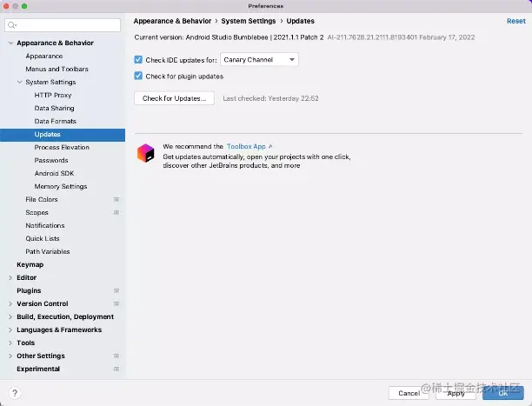The height and width of the screenshot is (406, 532).
Task: Click project-level icon beside Version Control
Action: click(116, 303)
